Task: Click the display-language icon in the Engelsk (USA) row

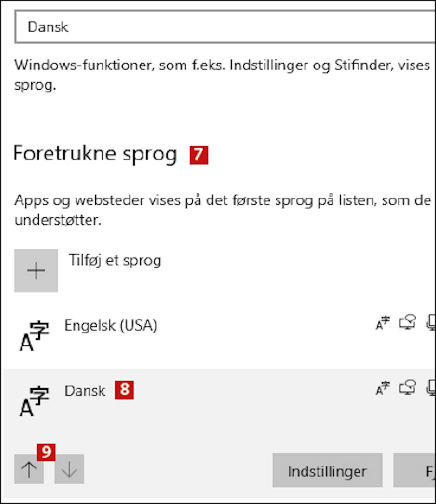Action: click(383, 323)
